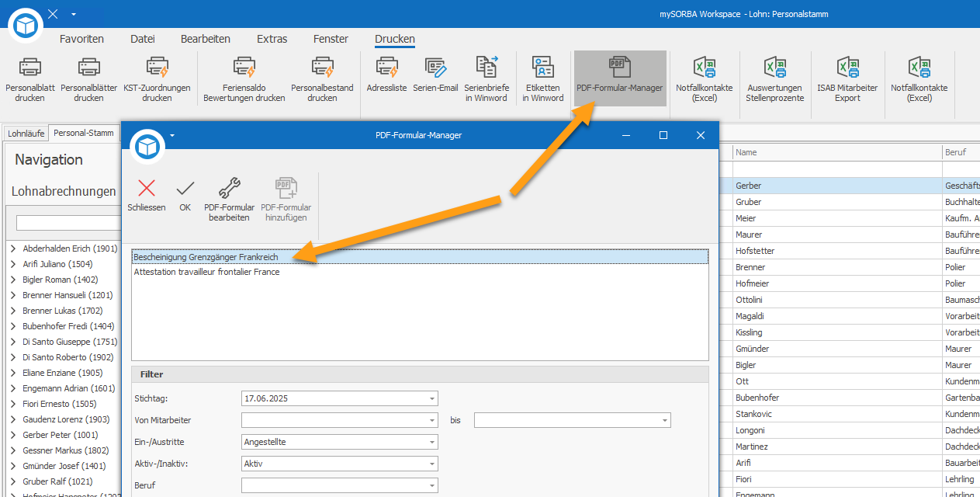
Task: Open the Datei menu
Action: (x=143, y=39)
